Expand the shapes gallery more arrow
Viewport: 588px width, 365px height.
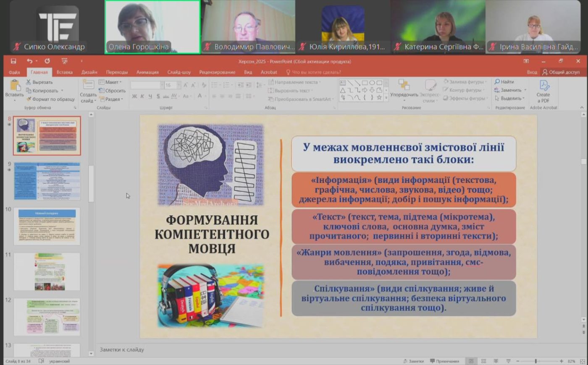click(x=386, y=98)
